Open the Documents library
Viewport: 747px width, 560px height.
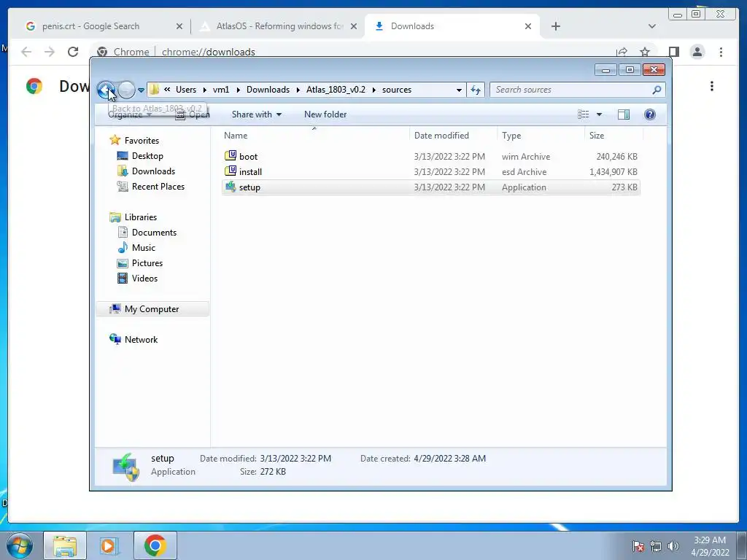point(154,233)
